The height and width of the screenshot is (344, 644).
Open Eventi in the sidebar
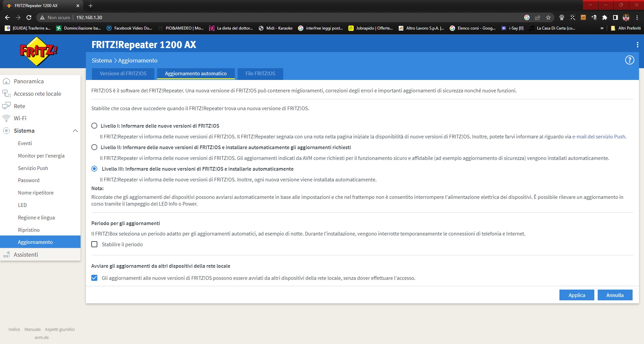[25, 143]
